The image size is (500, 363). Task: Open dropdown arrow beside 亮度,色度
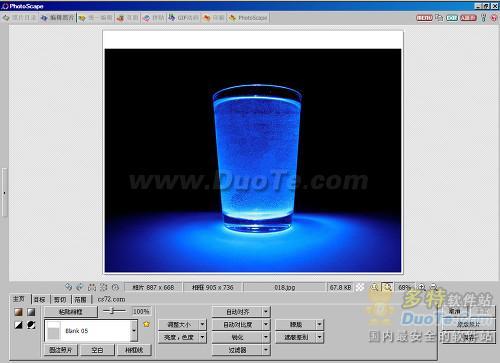[202, 337]
